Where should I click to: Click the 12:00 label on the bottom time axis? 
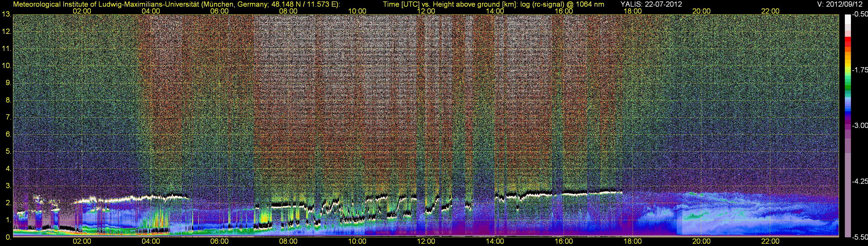coord(426,241)
